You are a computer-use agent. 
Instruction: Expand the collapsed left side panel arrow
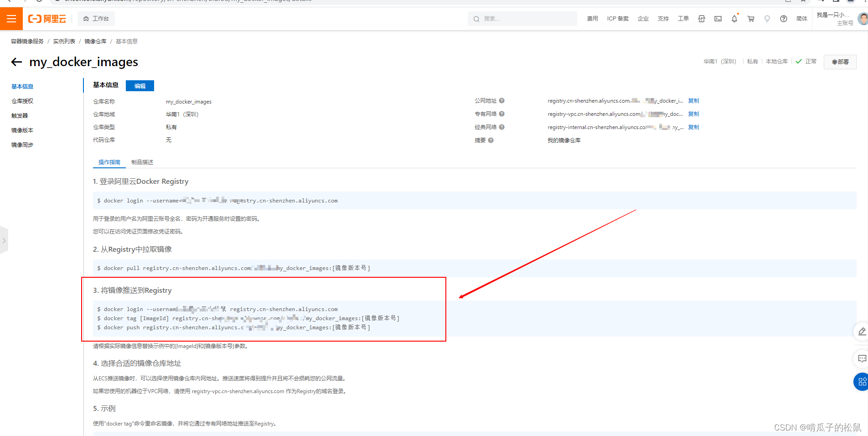pyautogui.click(x=4, y=240)
